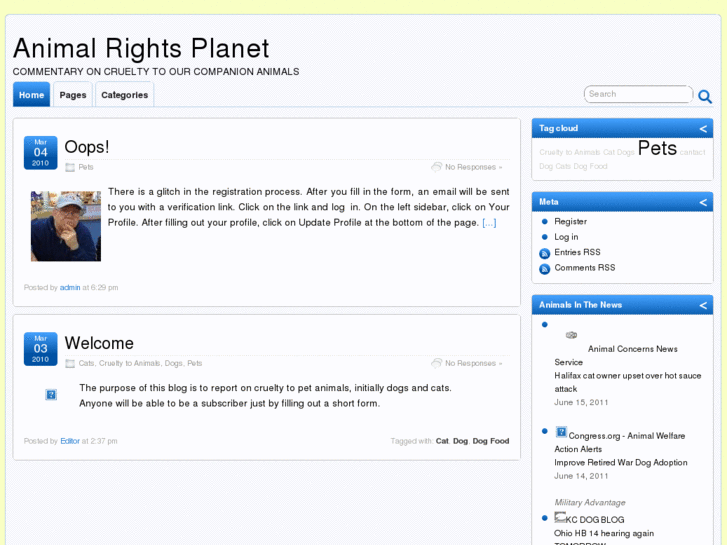Collapse the Meta widget
Image resolution: width=727 pixels, height=545 pixels.
(x=703, y=202)
